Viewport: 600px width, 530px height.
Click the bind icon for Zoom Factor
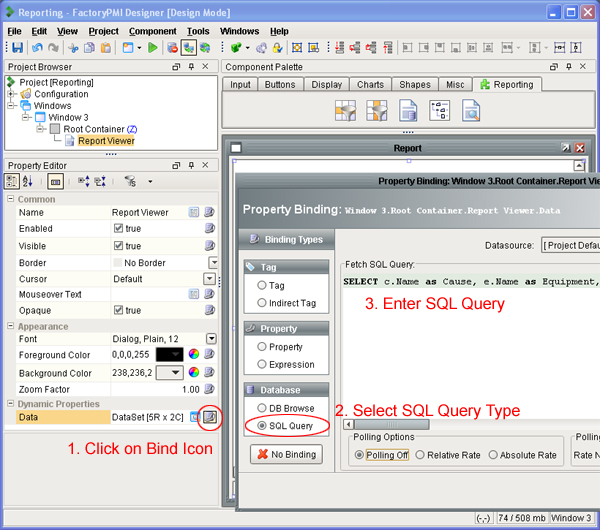[x=209, y=389]
